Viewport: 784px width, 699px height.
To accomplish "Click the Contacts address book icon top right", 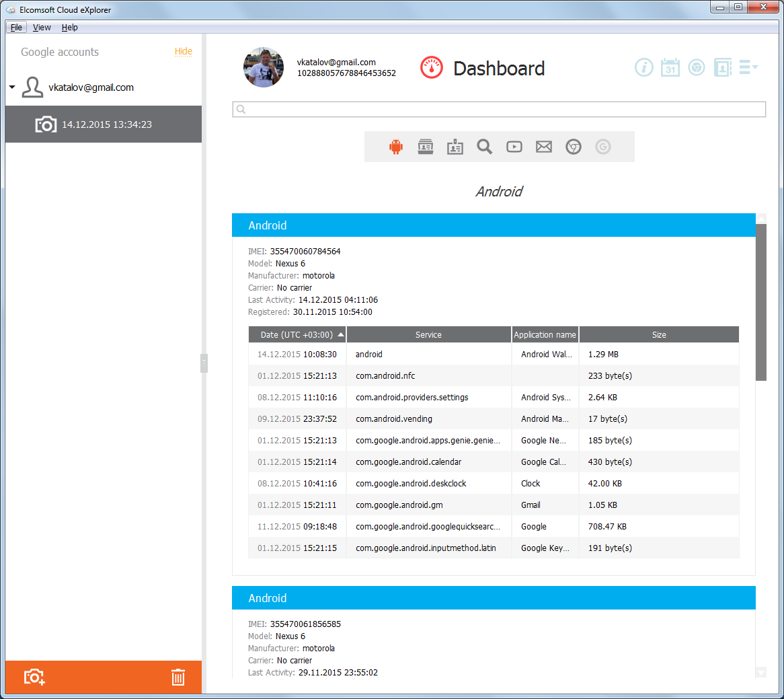I will [722, 67].
